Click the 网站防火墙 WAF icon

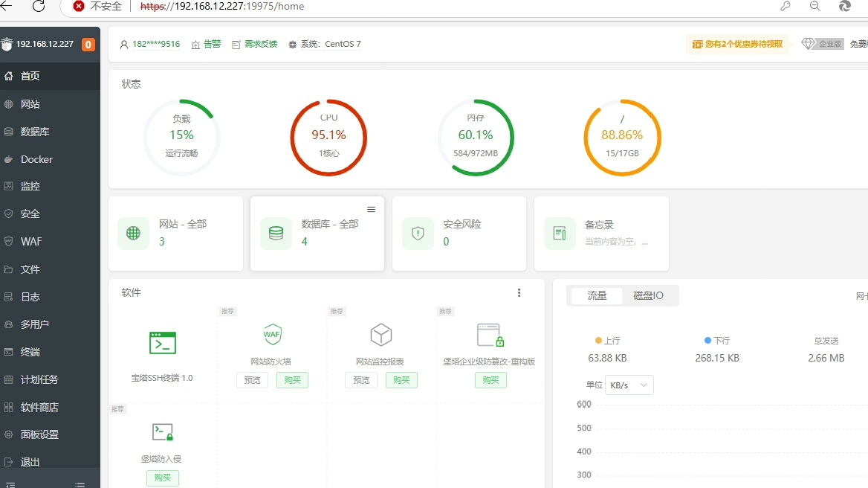[272, 335]
